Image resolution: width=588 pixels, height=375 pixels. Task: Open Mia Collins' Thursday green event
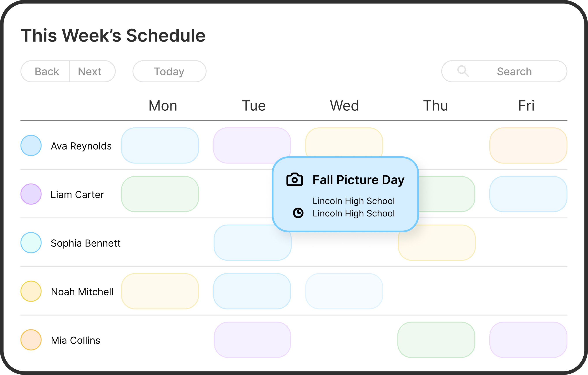[436, 340]
